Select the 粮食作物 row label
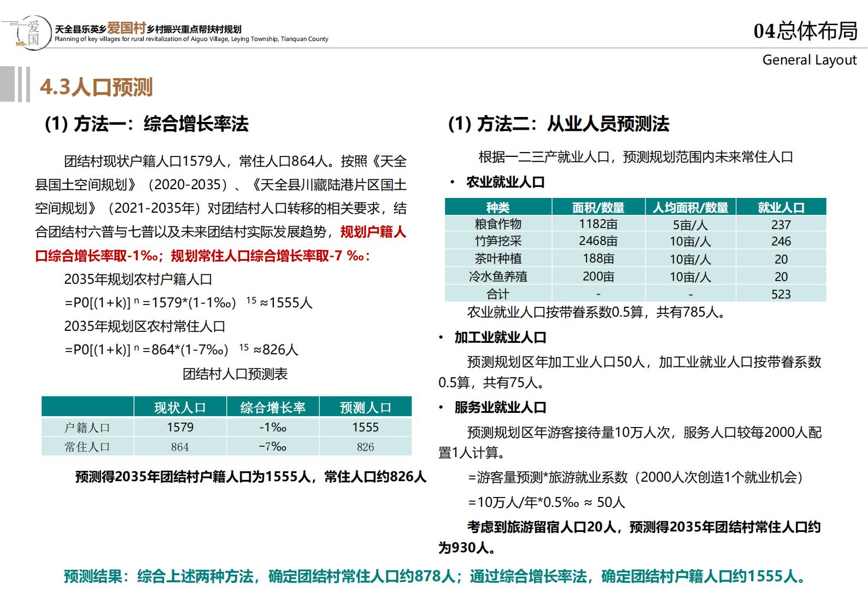 coord(498,224)
